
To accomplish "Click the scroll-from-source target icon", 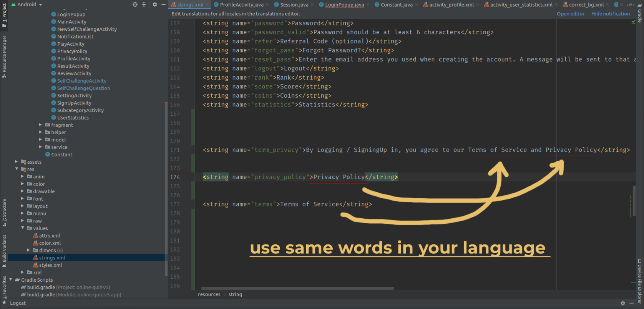I will pyautogui.click(x=135, y=5).
